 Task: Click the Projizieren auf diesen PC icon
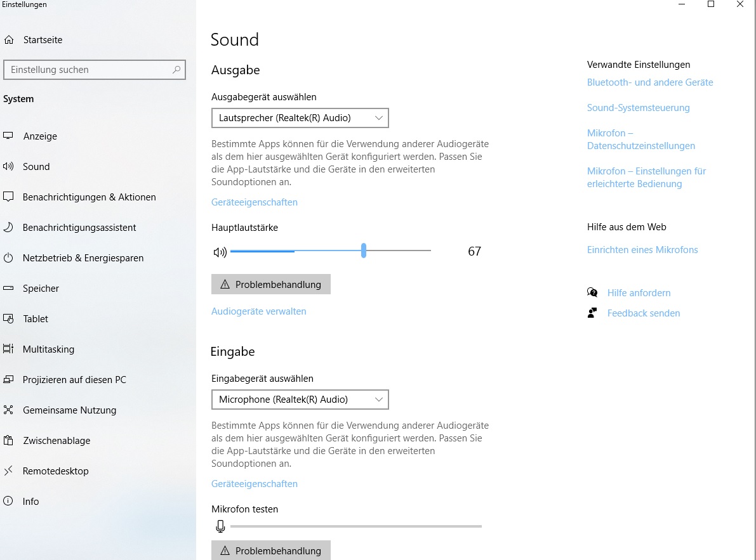(8, 379)
